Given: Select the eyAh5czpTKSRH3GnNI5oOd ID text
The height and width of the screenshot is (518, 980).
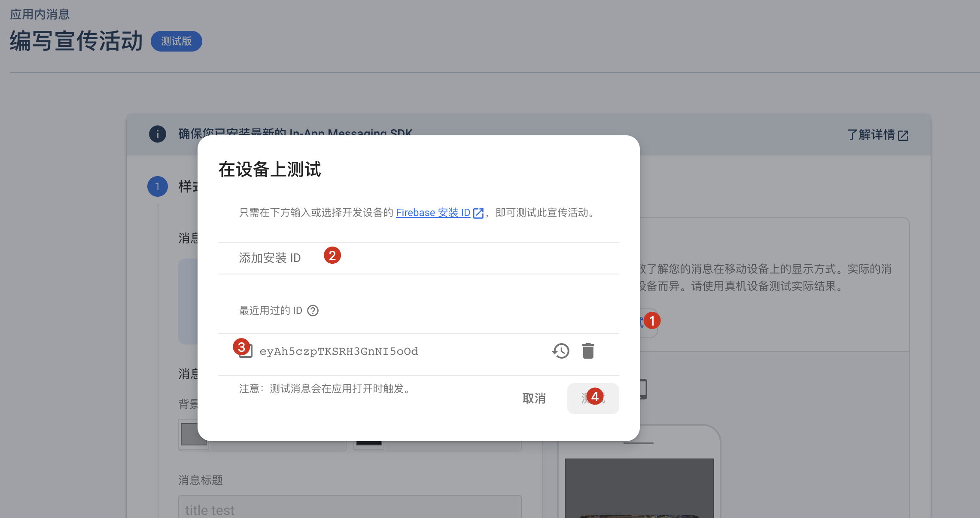Looking at the screenshot, I should (x=338, y=351).
